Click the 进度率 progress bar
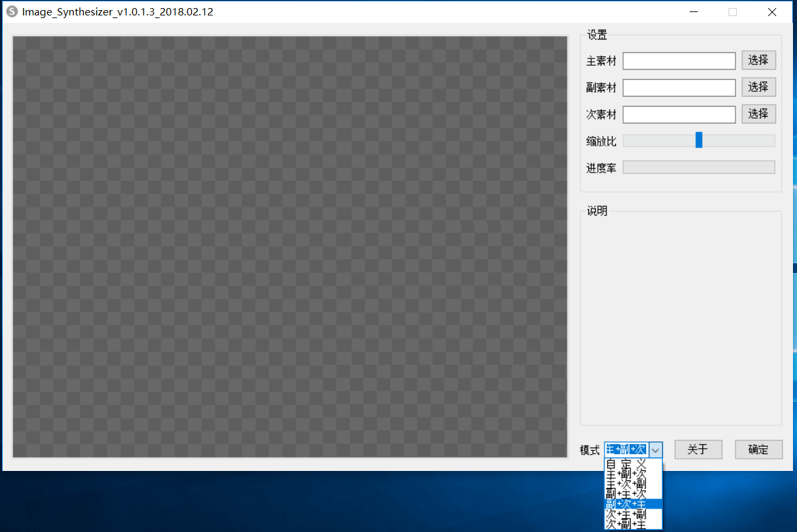This screenshot has width=797, height=532. [x=698, y=168]
